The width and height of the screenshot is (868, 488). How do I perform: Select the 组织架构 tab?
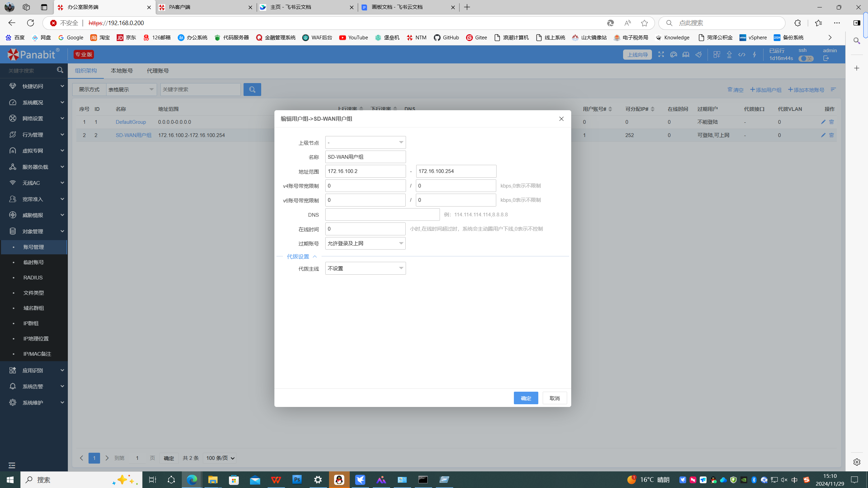(86, 71)
